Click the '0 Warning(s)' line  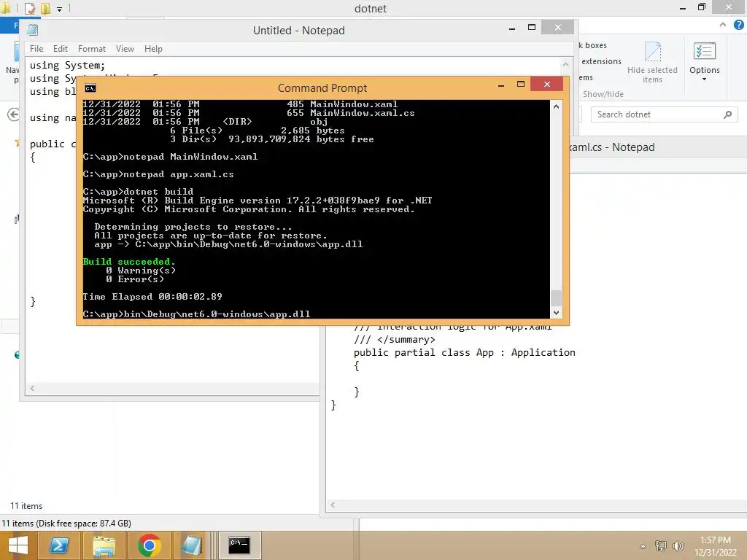pyautogui.click(x=141, y=271)
